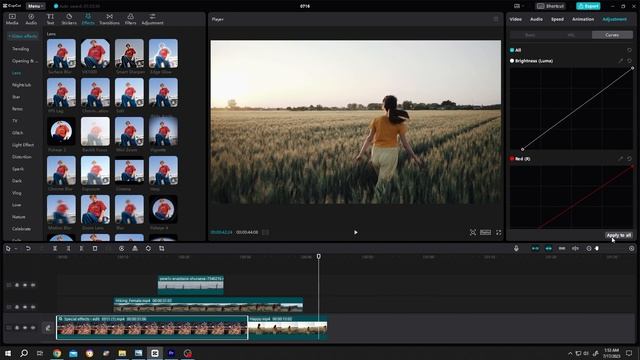Click the timeline zoom slider handle
This screenshot has height=360, width=640.
[x=597, y=248]
